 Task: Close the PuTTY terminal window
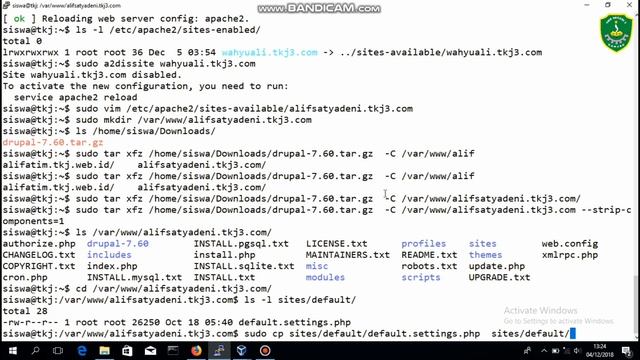click(629, 5)
